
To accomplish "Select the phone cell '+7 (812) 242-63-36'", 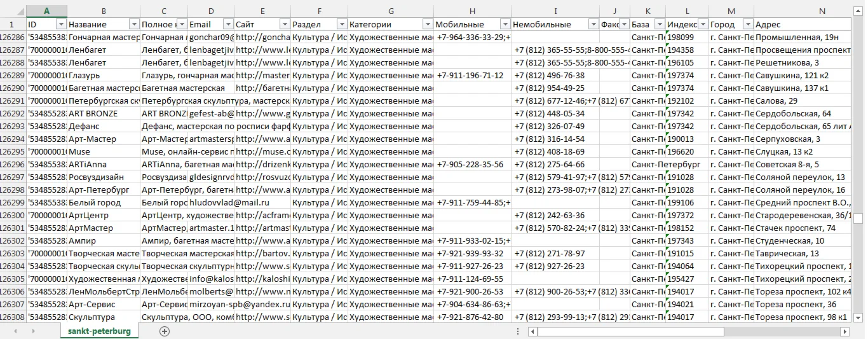I will coord(555,215).
